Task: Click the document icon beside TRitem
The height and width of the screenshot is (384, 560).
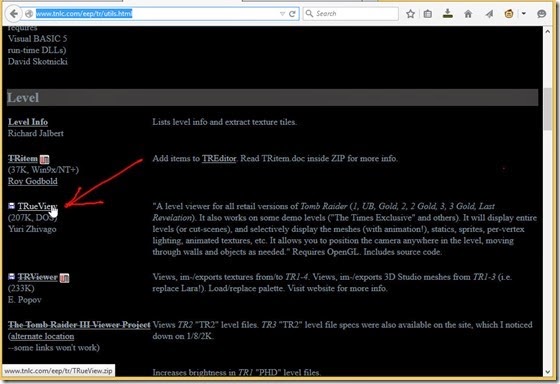Action: [45, 159]
